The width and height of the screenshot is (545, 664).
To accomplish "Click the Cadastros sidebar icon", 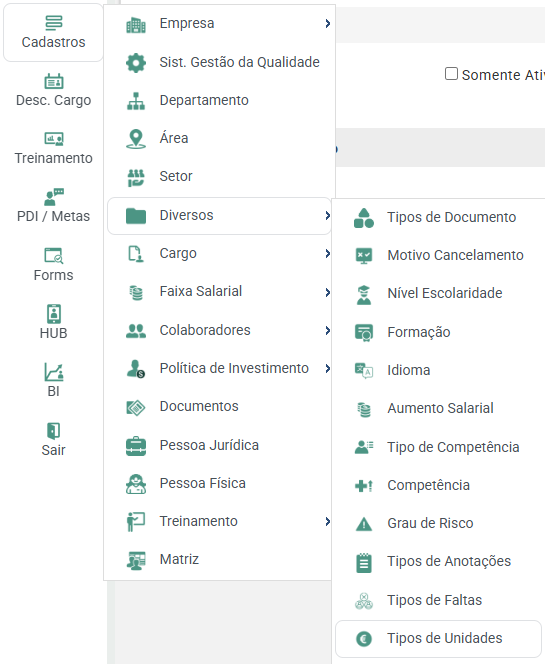I will [x=54, y=23].
